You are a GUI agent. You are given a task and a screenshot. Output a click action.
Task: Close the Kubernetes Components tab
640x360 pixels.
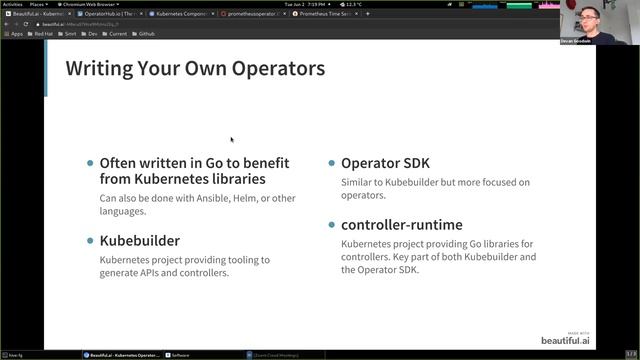pyautogui.click(x=213, y=14)
